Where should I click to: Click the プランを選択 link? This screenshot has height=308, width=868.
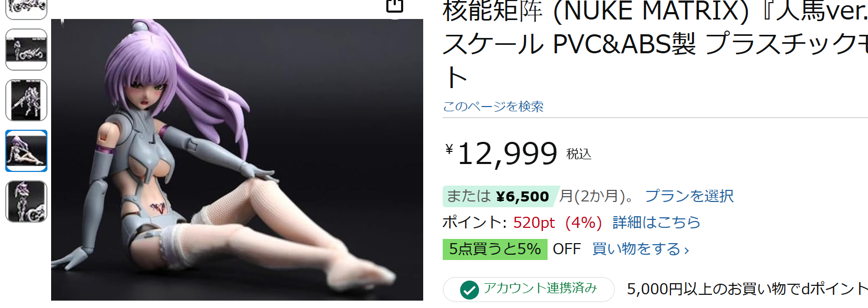[689, 196]
